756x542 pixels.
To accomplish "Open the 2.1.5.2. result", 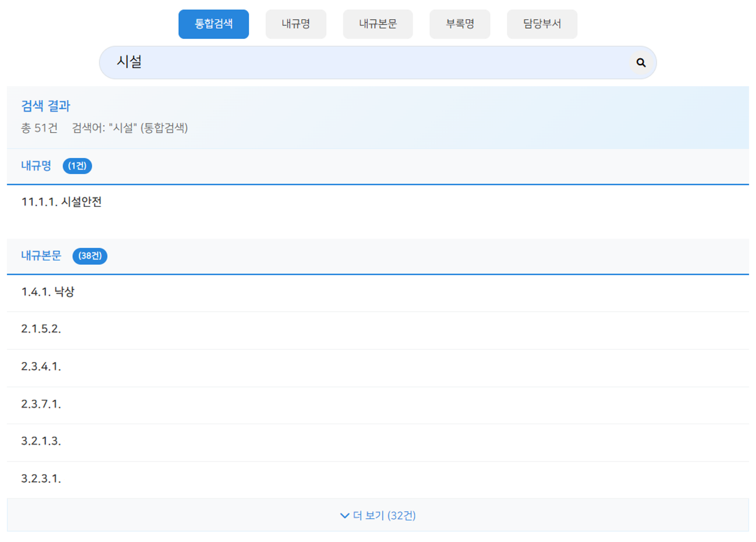I will point(41,329).
